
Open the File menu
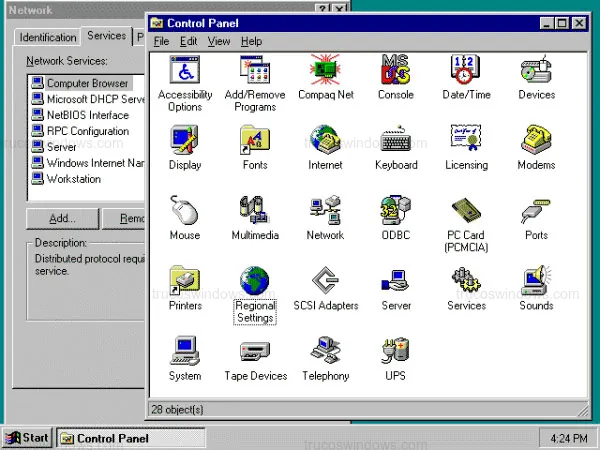[x=161, y=42]
